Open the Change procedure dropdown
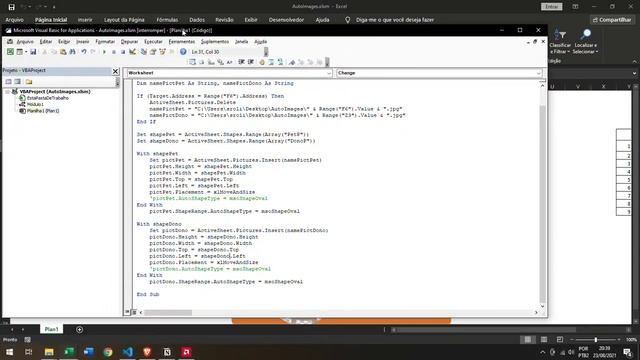 coord(538,73)
